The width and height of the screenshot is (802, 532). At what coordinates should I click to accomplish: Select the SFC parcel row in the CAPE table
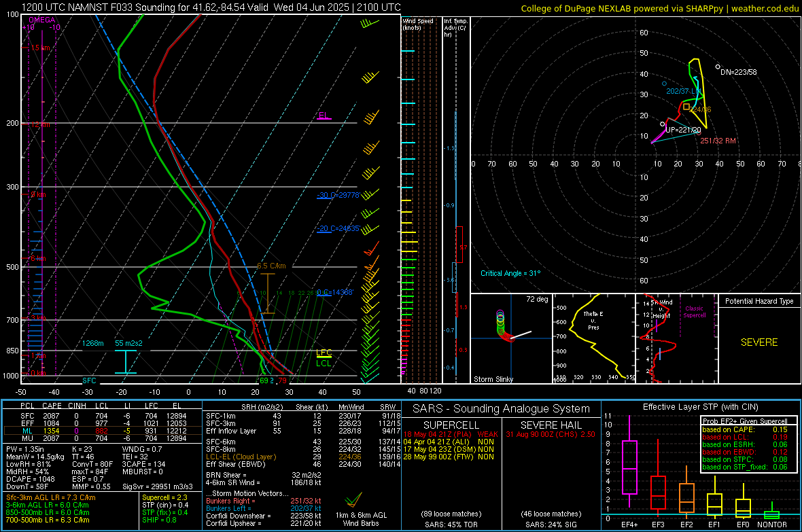(103, 416)
